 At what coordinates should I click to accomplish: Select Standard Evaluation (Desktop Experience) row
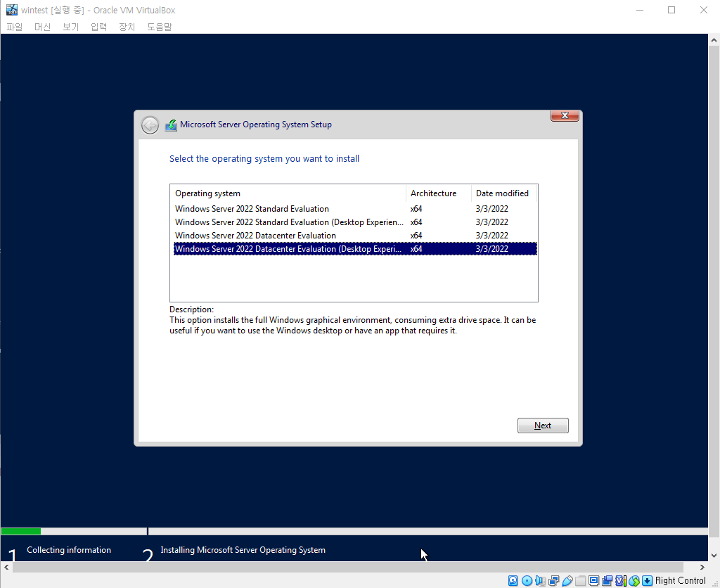point(355,222)
